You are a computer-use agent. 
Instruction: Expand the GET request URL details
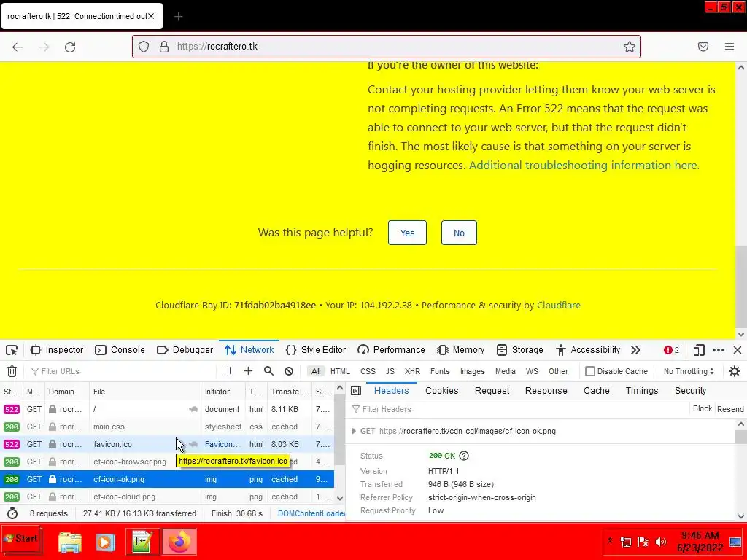tap(354, 431)
